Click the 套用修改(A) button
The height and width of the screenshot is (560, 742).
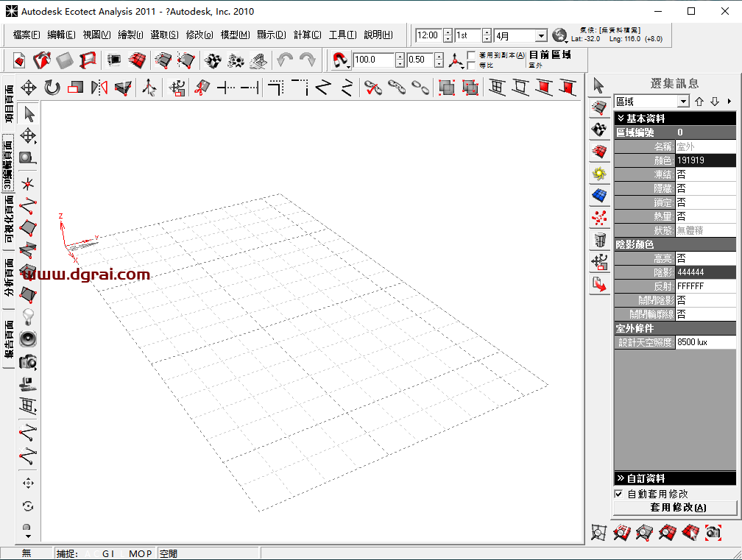pos(675,508)
